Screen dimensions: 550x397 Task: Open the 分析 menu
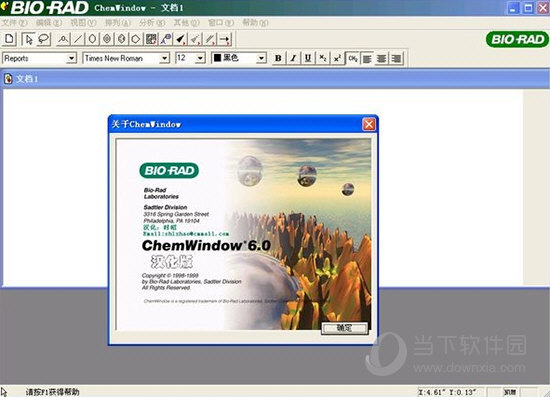(152, 23)
